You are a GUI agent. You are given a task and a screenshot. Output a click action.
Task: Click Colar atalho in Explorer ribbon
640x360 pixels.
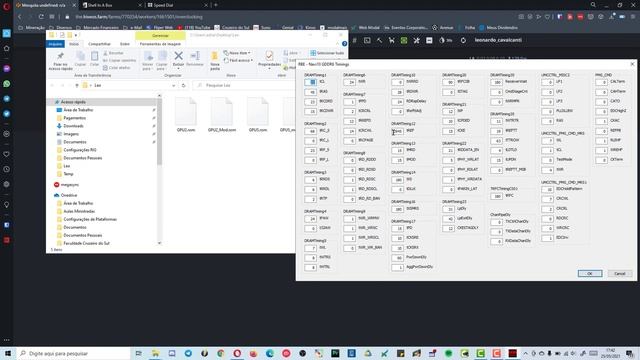pos(116,68)
